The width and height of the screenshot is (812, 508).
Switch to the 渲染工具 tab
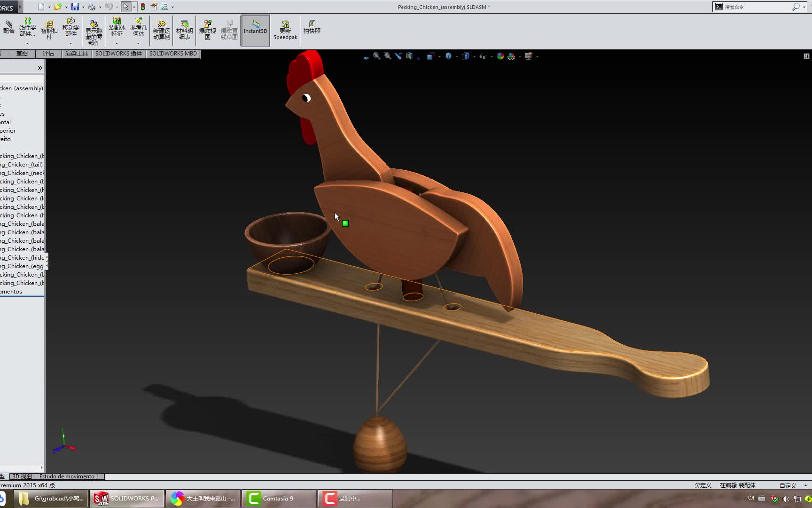(x=77, y=54)
